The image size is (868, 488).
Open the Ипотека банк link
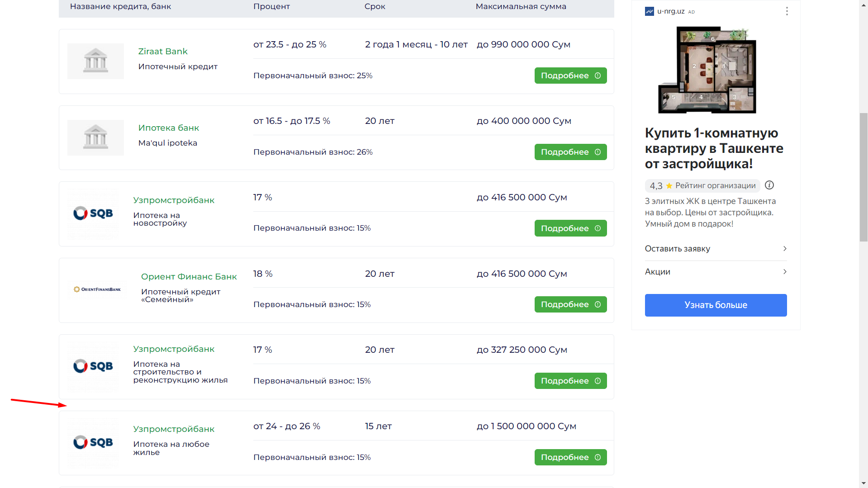169,128
